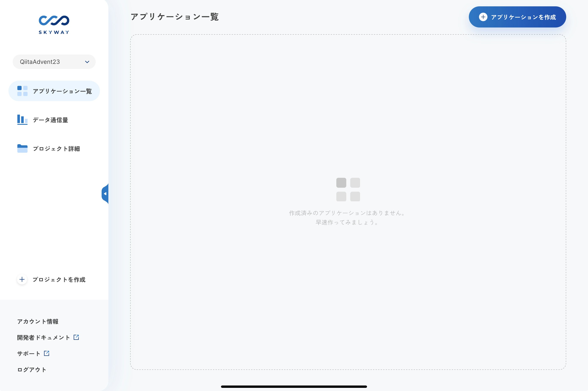Click the プロジェクト詳細 folder icon
This screenshot has height=391, width=588.
[22, 148]
